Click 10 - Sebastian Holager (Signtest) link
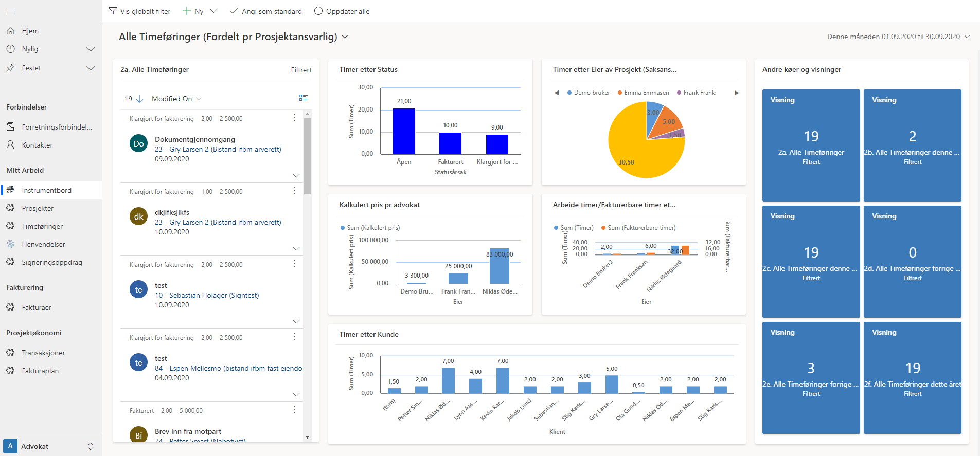The height and width of the screenshot is (456, 980). pyautogui.click(x=207, y=295)
